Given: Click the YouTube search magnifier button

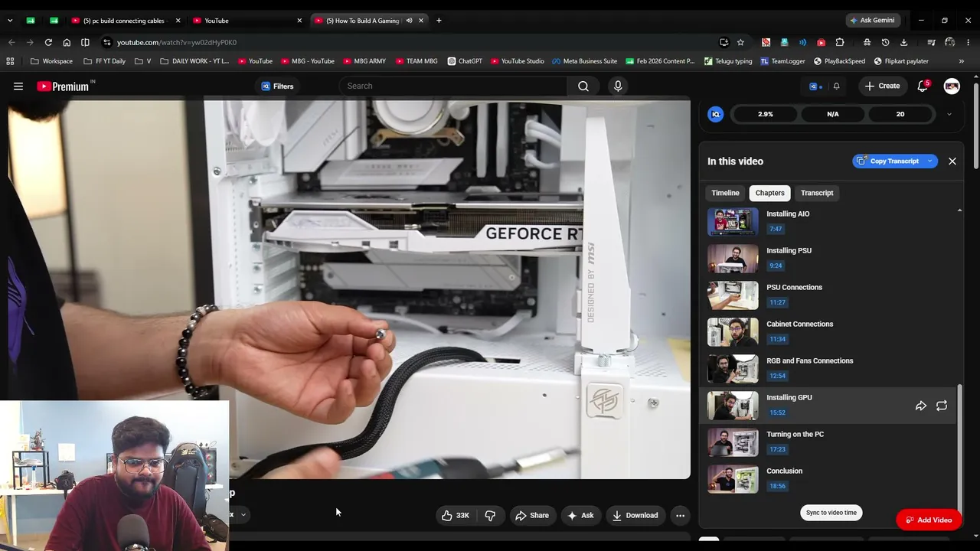Looking at the screenshot, I should pyautogui.click(x=583, y=86).
